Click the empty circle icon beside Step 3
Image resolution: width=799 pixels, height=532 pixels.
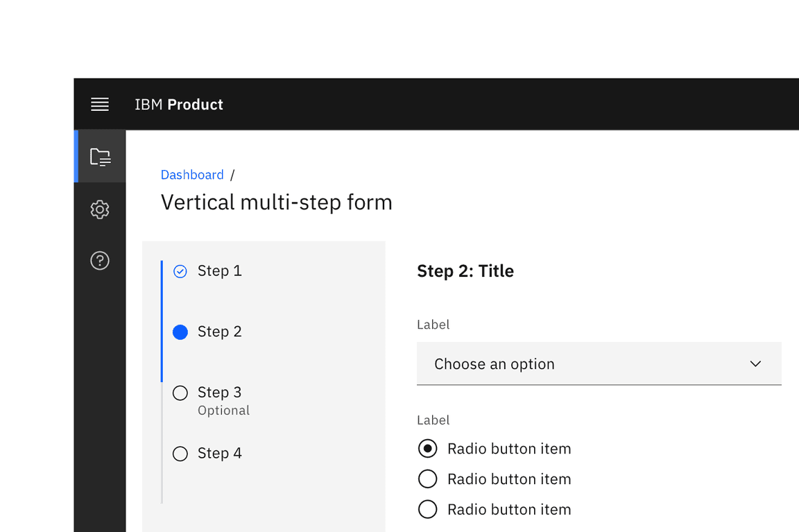coord(180,393)
